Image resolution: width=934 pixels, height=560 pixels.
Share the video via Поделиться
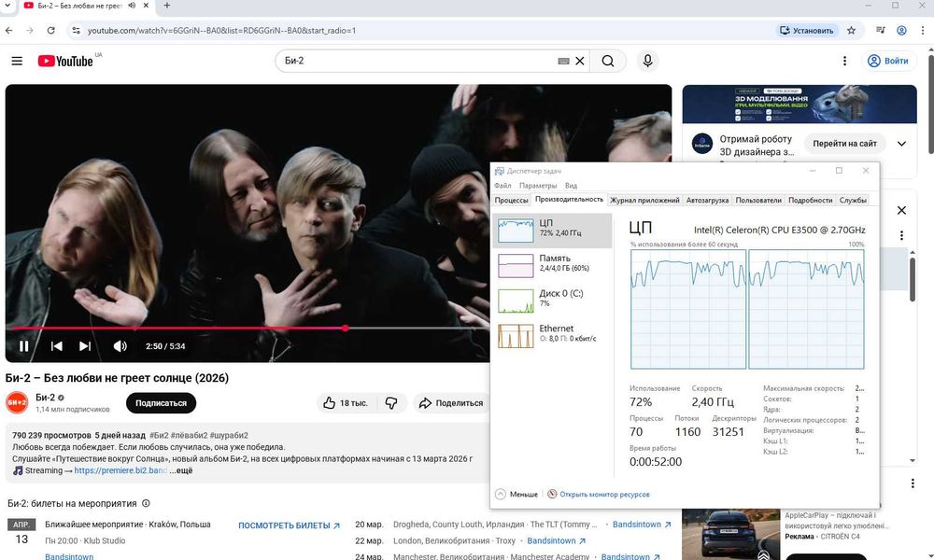451,403
